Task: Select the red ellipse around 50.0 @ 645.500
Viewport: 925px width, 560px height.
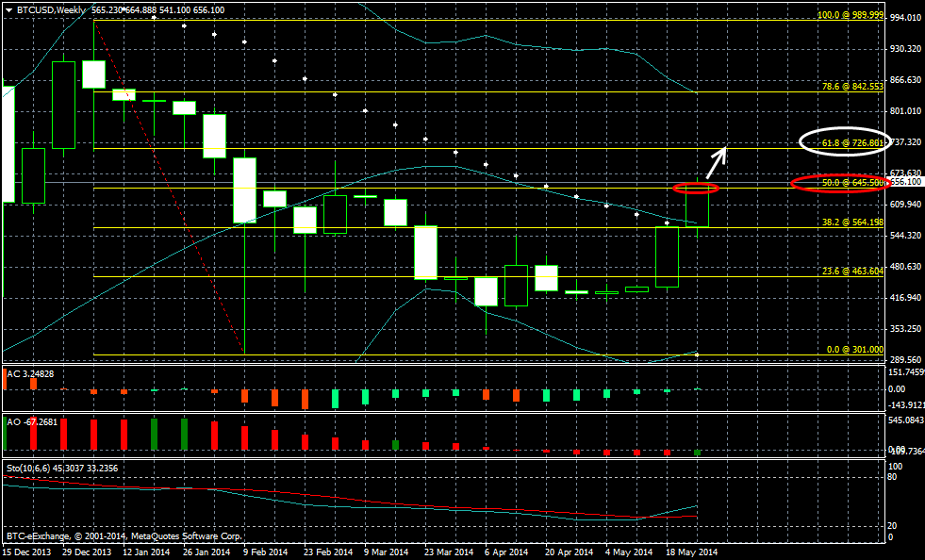Action: 837,182
